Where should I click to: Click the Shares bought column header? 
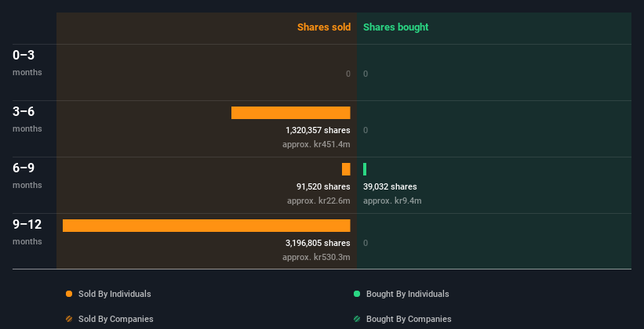point(395,27)
